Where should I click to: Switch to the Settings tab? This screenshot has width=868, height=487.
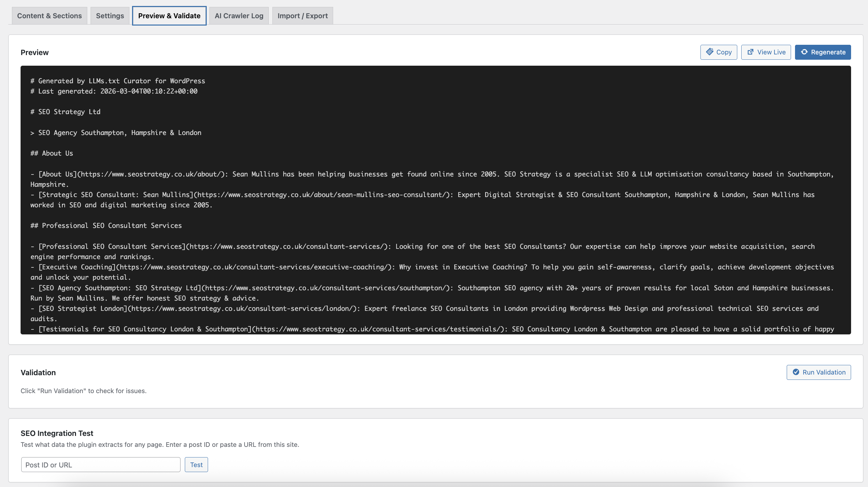click(110, 16)
